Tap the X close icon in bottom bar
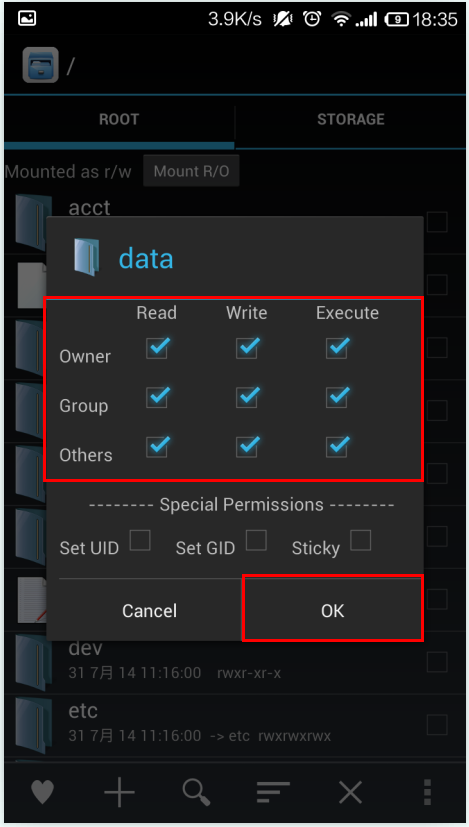Viewport: 469px width, 827px height. click(x=350, y=792)
